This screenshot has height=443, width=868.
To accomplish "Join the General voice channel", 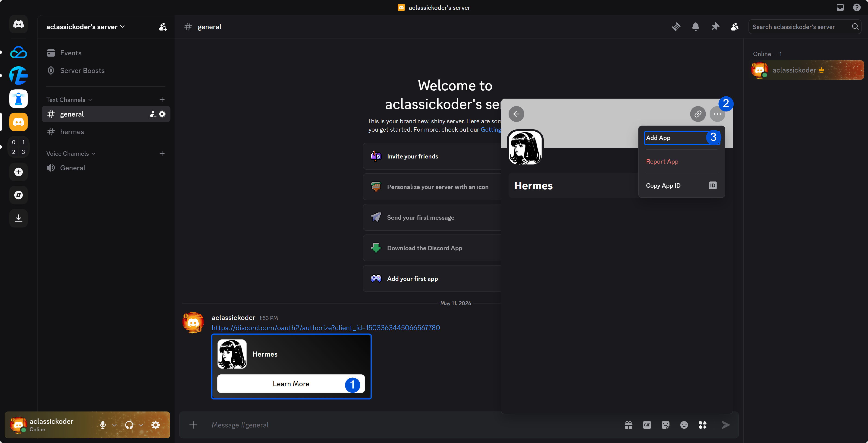I will click(x=106, y=168).
